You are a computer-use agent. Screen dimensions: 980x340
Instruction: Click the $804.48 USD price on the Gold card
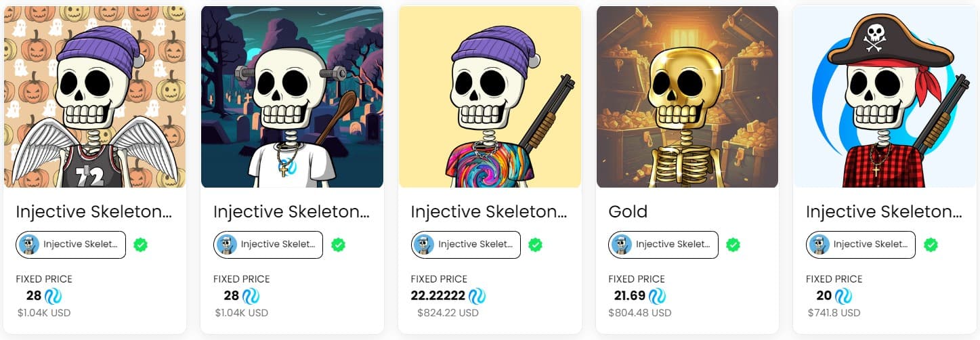point(640,313)
